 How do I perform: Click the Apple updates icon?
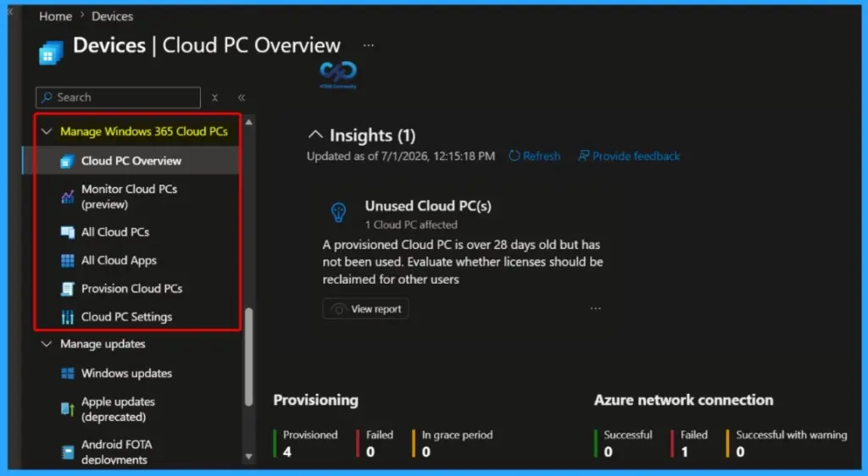[67, 409]
